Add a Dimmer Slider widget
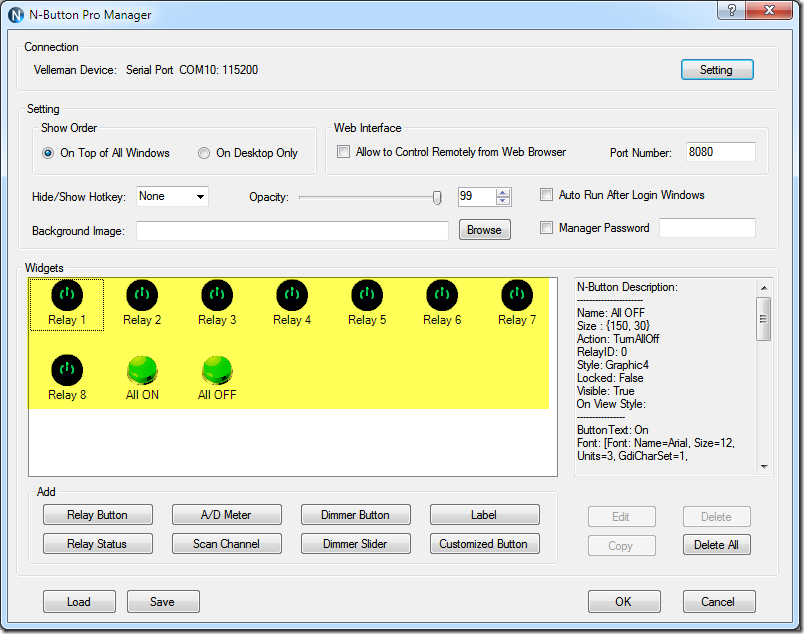Screen dimensions: 804x634 355,544
